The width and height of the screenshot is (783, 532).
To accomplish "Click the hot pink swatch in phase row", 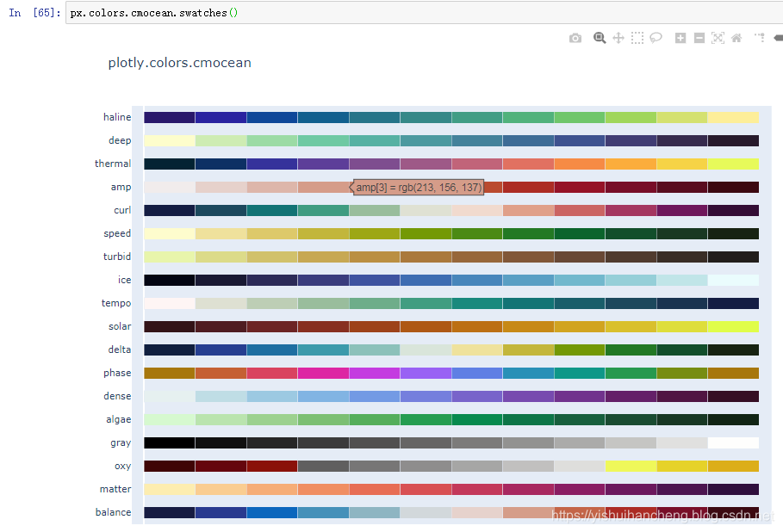I will coord(324,373).
